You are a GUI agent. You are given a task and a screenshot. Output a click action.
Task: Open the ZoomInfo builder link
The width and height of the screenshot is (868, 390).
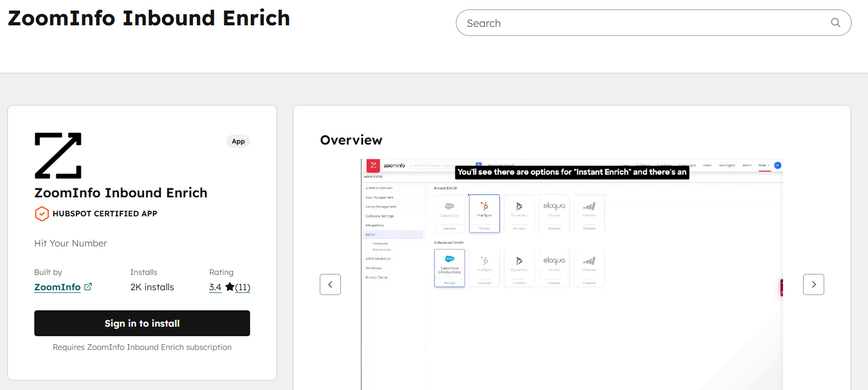click(x=58, y=287)
